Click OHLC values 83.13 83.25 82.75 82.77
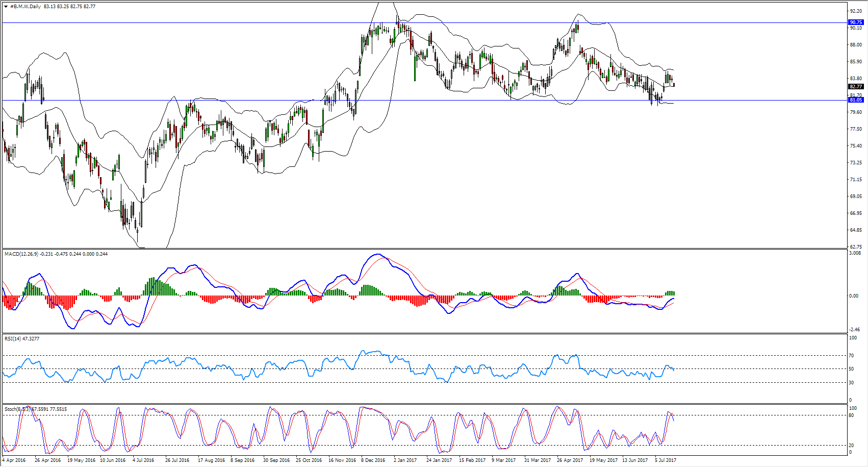 pos(70,7)
